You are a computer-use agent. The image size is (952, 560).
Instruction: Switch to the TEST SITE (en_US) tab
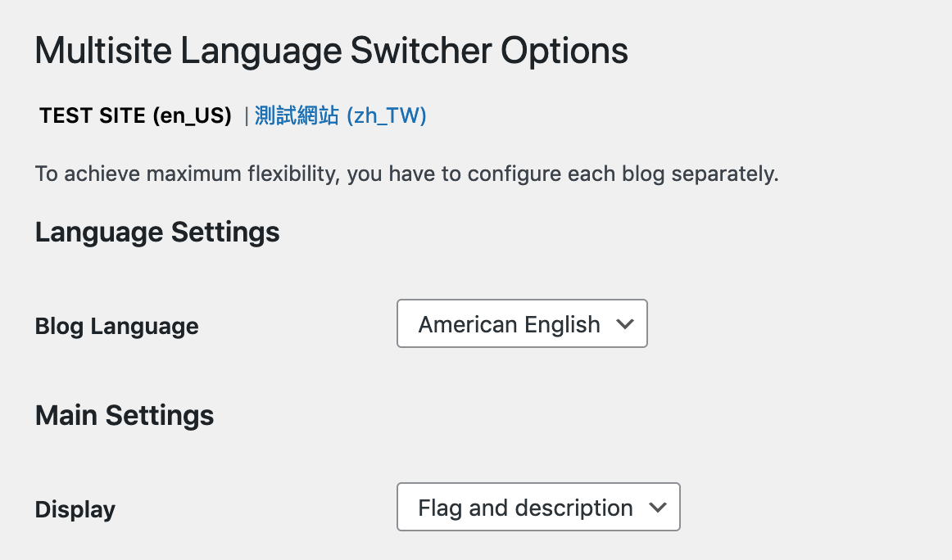tap(135, 116)
